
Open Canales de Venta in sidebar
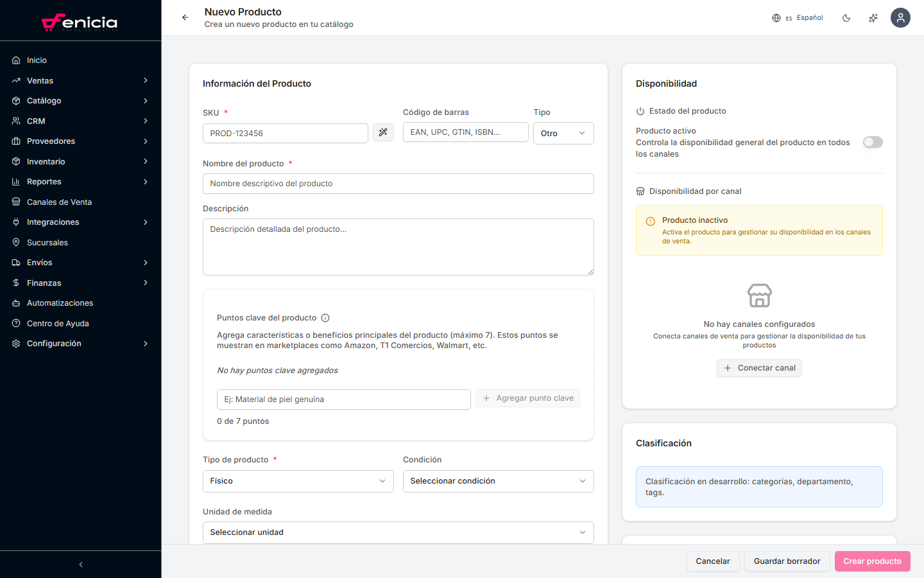point(59,202)
